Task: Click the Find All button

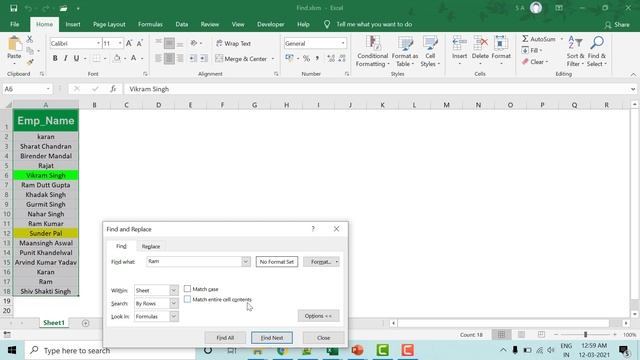Action: point(225,338)
